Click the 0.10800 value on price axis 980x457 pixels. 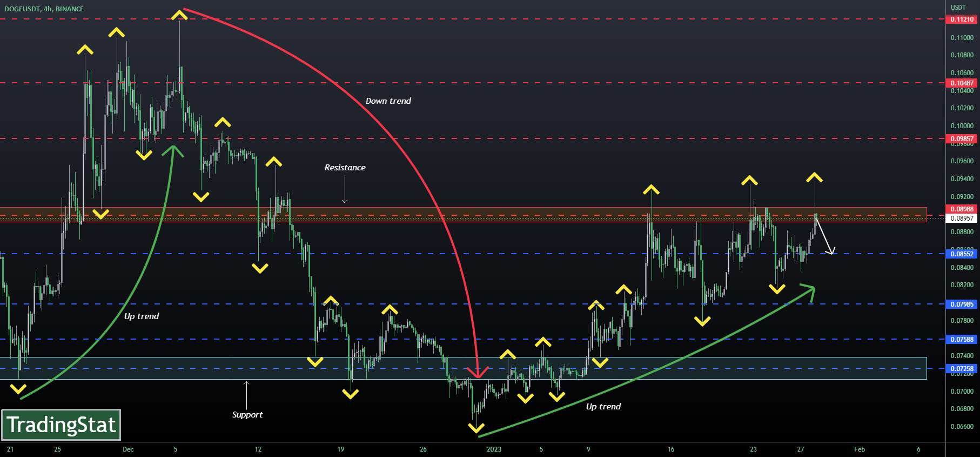point(962,55)
